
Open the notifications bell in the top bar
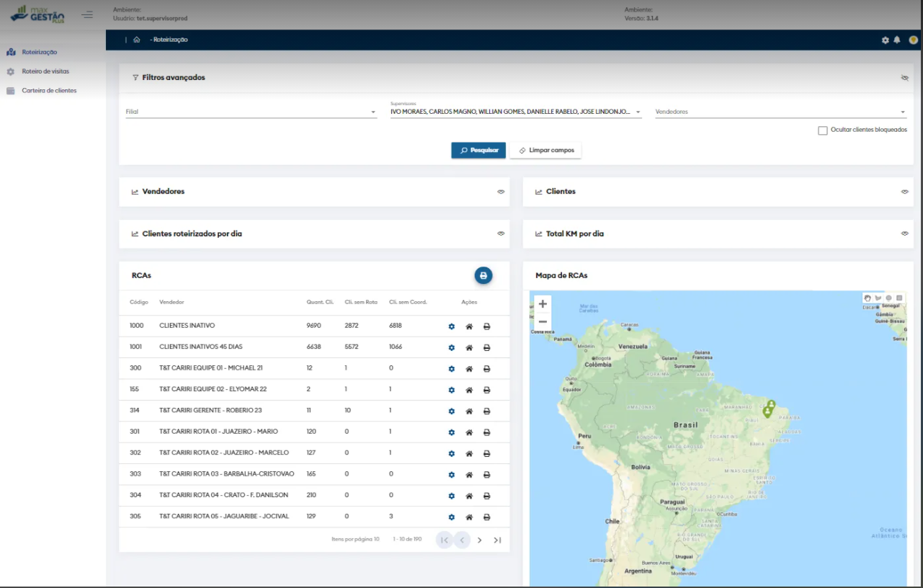click(897, 40)
